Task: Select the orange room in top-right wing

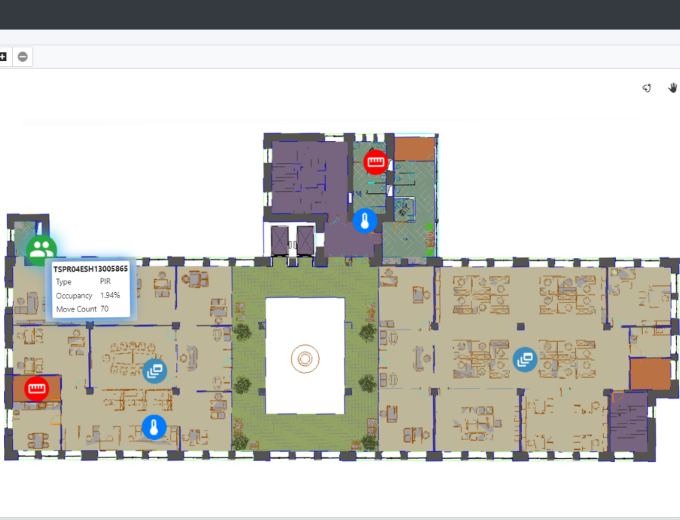Action: point(415,149)
